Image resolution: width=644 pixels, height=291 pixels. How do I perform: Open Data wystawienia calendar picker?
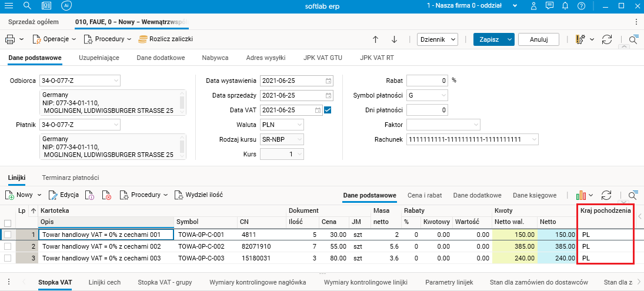point(328,81)
